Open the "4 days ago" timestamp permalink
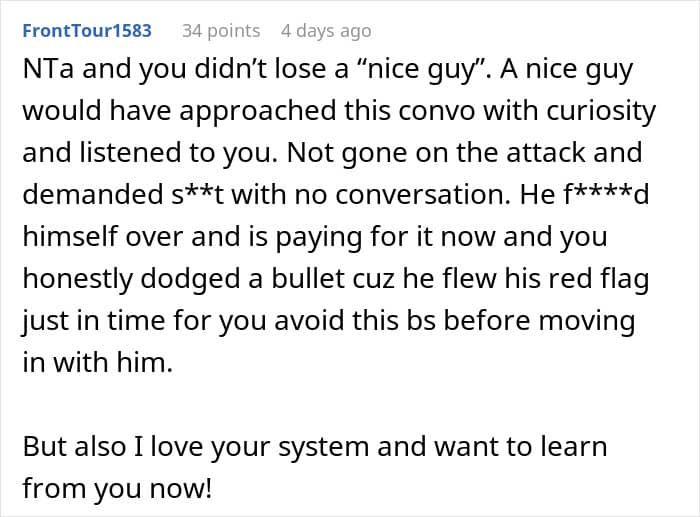The height and width of the screenshot is (517, 700). click(326, 31)
